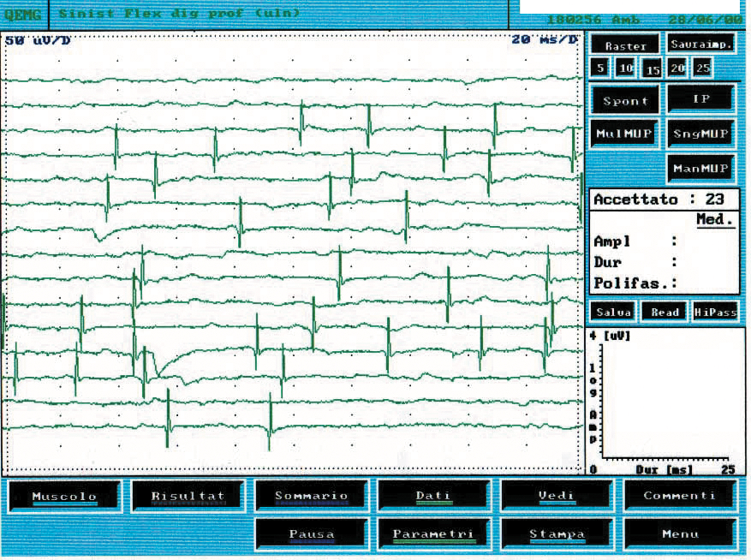
Task: Click Salva to save data
Action: (x=613, y=313)
